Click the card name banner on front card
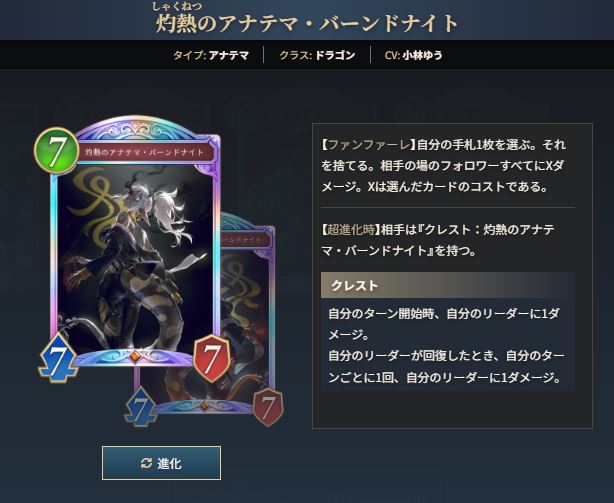614x503 pixels. pyautogui.click(x=144, y=152)
